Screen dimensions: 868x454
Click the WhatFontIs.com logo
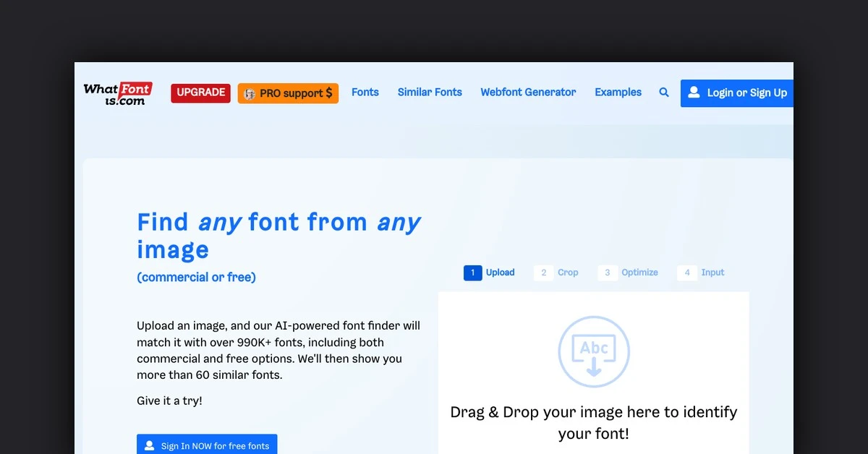[117, 93]
